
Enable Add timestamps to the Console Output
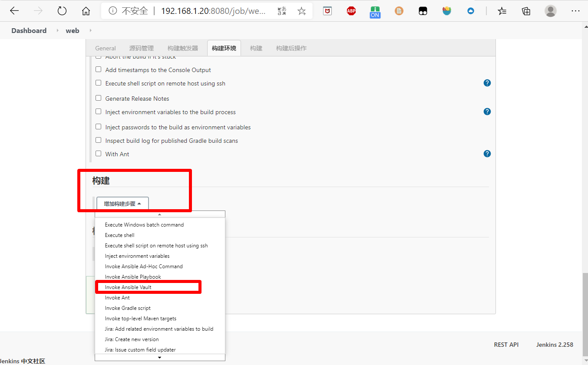pyautogui.click(x=99, y=69)
